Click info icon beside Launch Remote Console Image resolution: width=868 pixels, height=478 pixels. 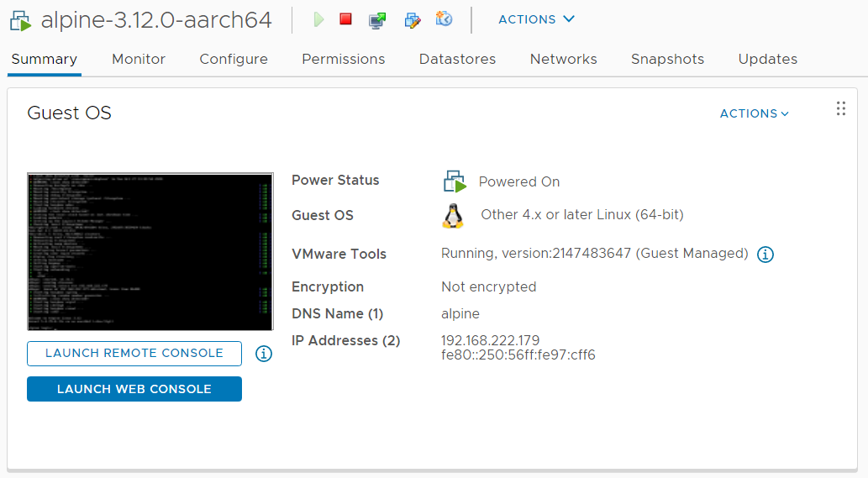[264, 354]
